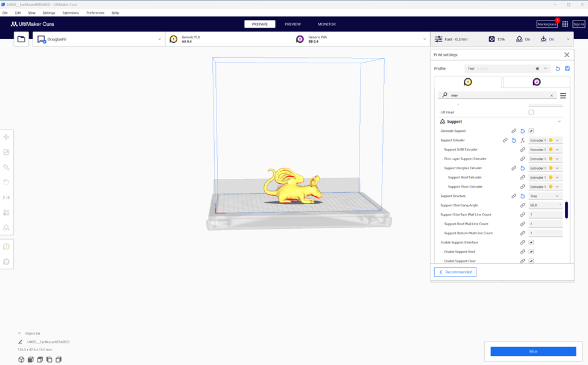This screenshot has height=365, width=588.
Task: Open the Support Structure Tree dropdown
Action: point(545,196)
